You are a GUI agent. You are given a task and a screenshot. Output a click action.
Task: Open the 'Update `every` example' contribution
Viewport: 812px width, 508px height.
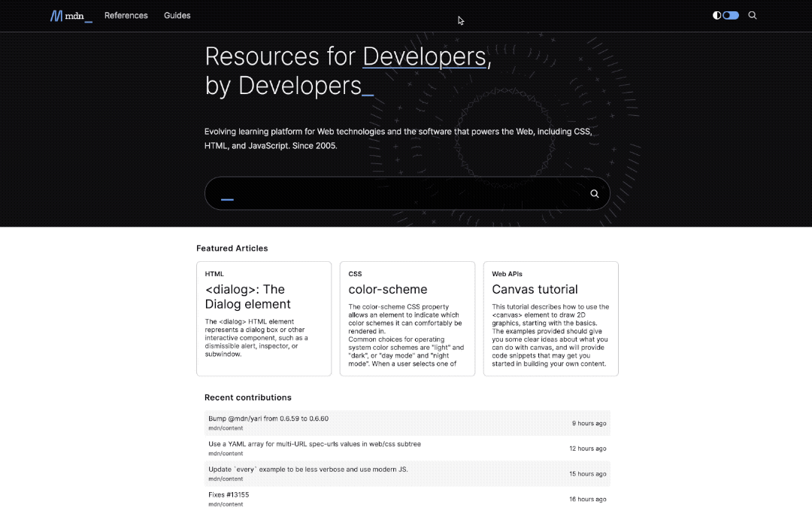pos(308,469)
